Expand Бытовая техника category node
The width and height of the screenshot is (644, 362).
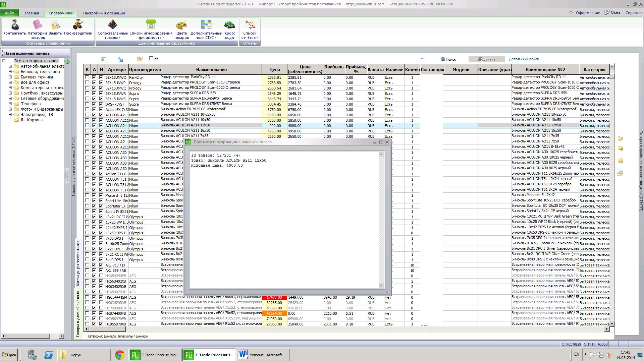point(10,77)
